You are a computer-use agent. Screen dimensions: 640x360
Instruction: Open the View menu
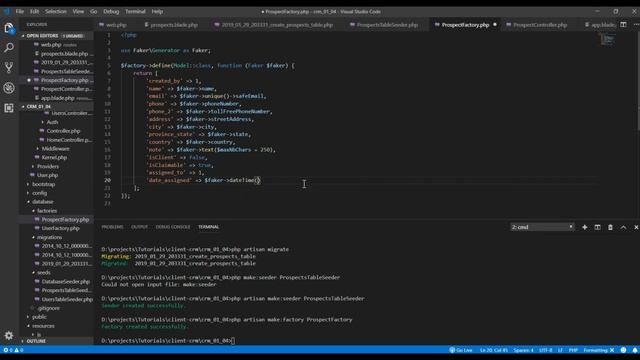pos(78,11)
